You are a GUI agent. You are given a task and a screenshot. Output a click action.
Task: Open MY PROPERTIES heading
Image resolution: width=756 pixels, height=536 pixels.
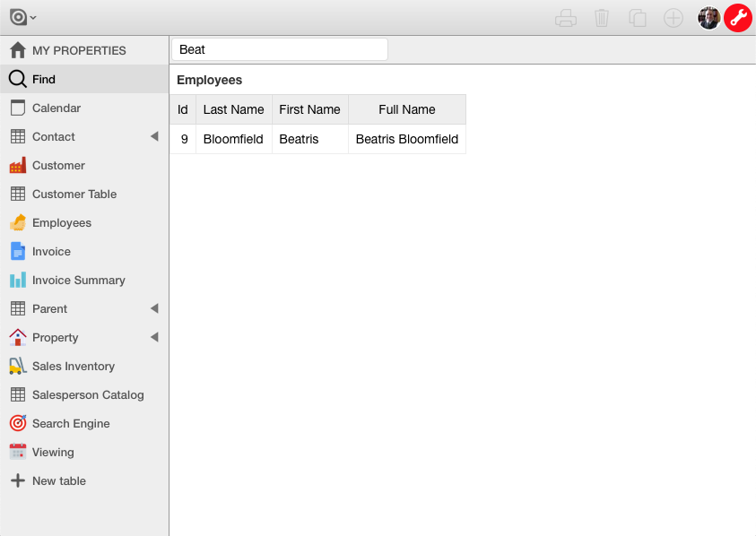[79, 50]
